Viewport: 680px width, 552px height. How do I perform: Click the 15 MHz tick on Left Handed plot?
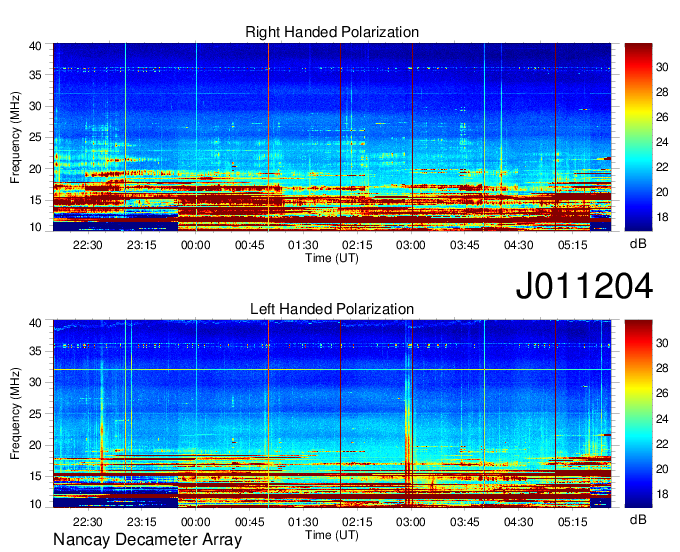coord(35,476)
